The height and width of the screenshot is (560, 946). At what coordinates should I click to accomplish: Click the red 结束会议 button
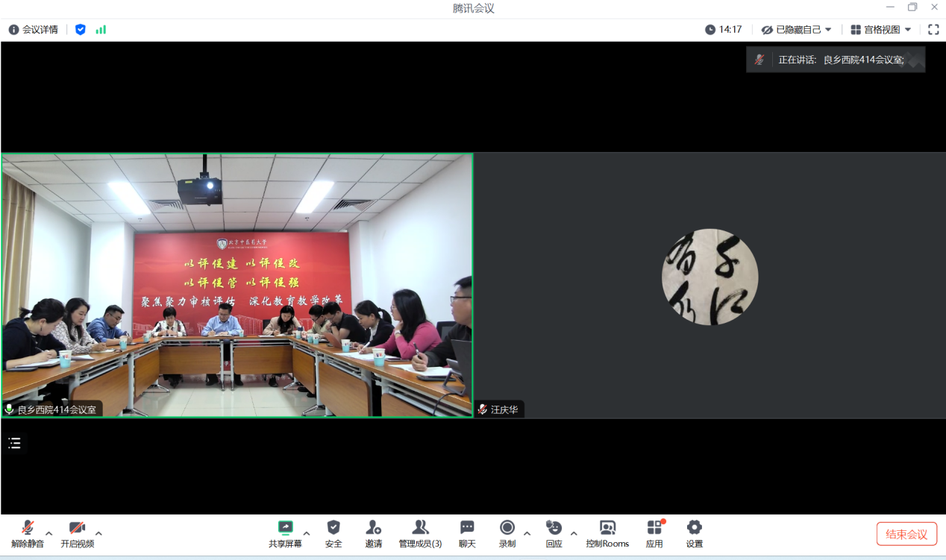(906, 534)
